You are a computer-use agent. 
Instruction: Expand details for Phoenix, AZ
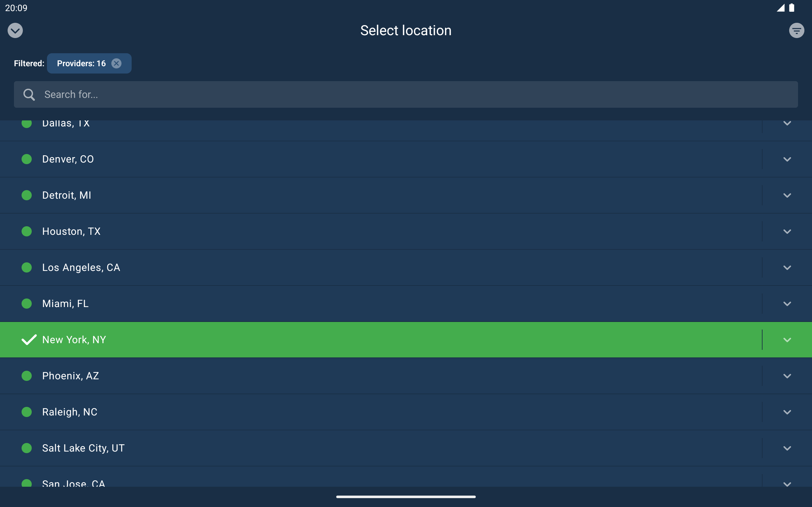[787, 375]
